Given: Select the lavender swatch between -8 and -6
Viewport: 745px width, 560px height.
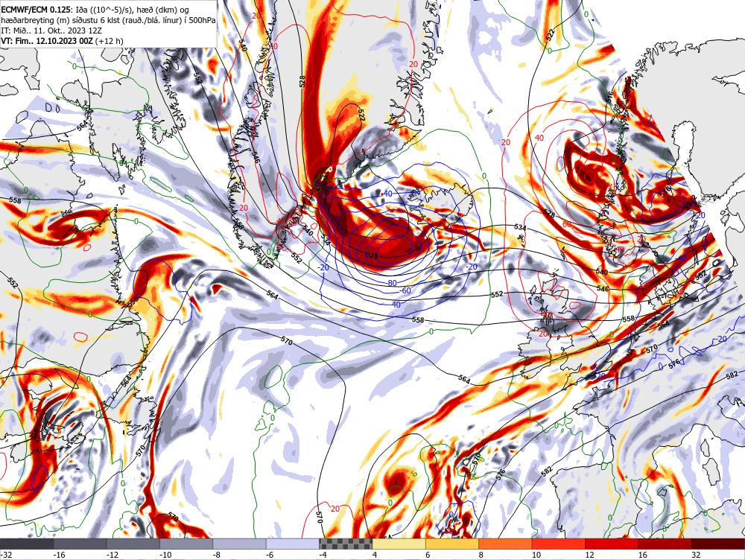Looking at the screenshot, I should pyautogui.click(x=239, y=544).
